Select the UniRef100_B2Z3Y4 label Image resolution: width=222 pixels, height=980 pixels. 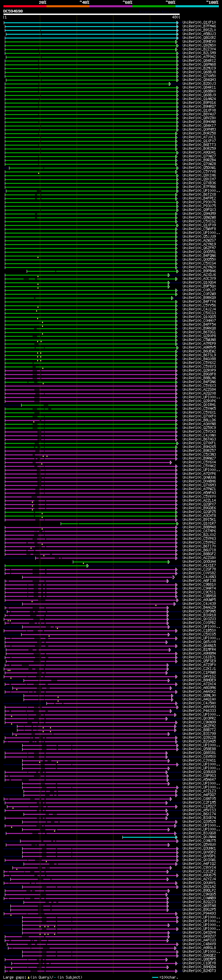pyautogui.click(x=199, y=49)
